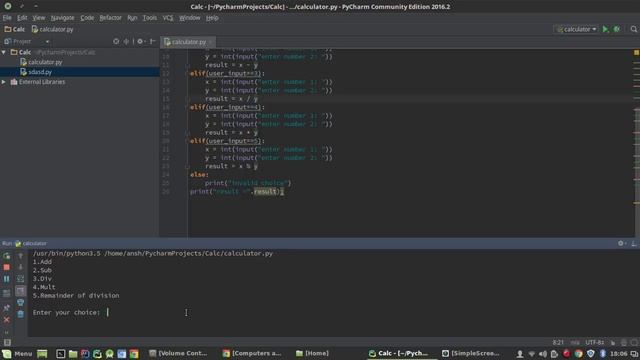This screenshot has width=640, height=360.
Task: Click the Chrome icon in system tray
Action: tap(578, 354)
